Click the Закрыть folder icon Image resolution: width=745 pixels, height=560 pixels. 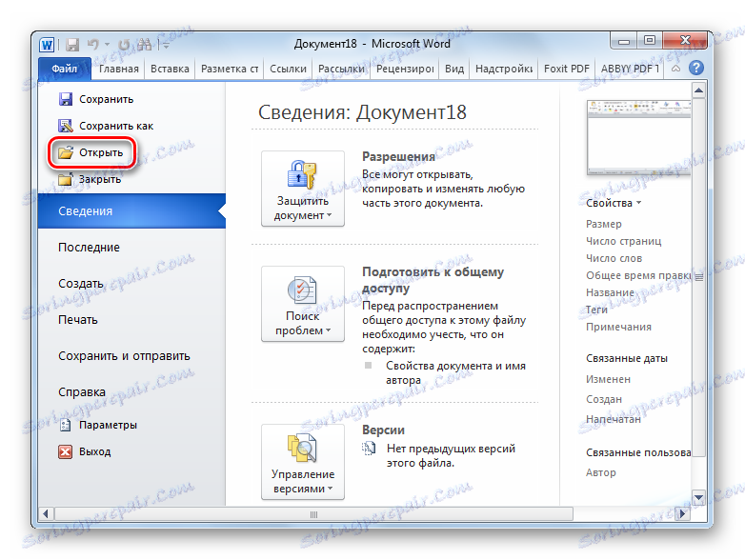click(x=65, y=179)
